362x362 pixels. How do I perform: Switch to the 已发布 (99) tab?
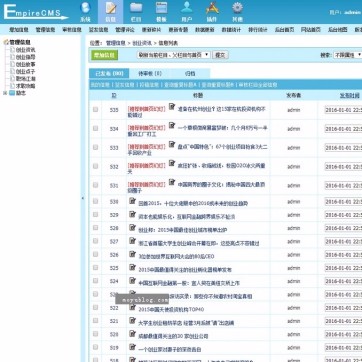tap(109, 74)
